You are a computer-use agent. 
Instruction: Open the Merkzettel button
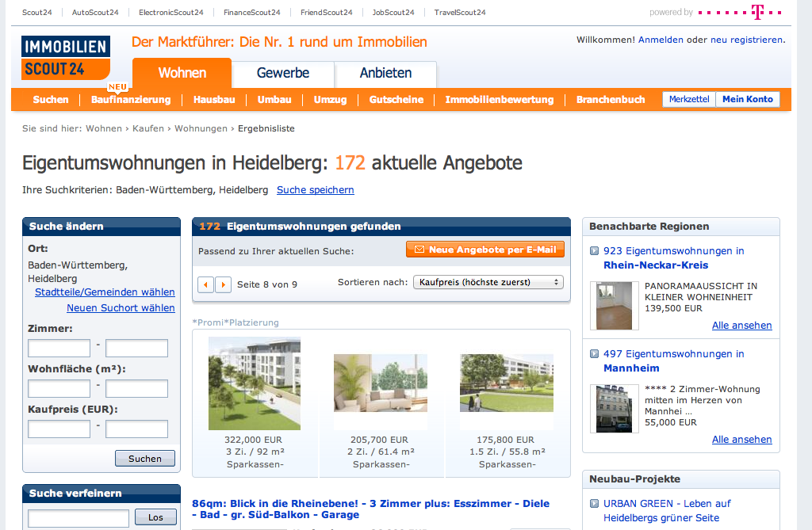pyautogui.click(x=689, y=99)
